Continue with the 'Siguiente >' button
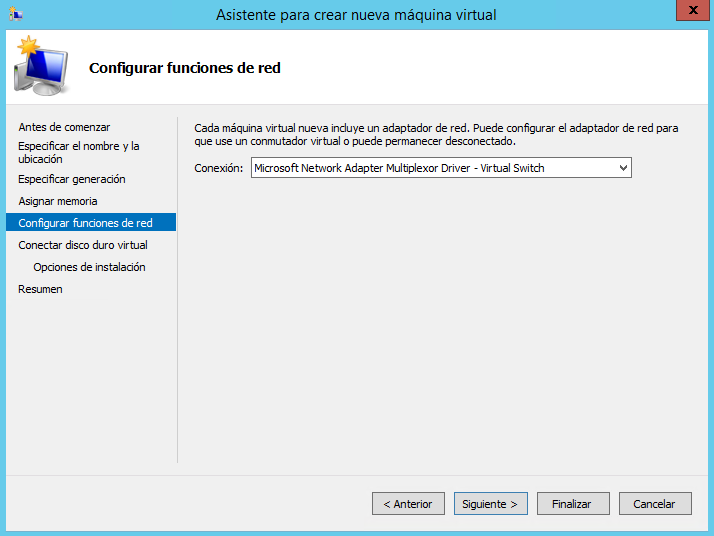This screenshot has width=714, height=536. (x=490, y=504)
